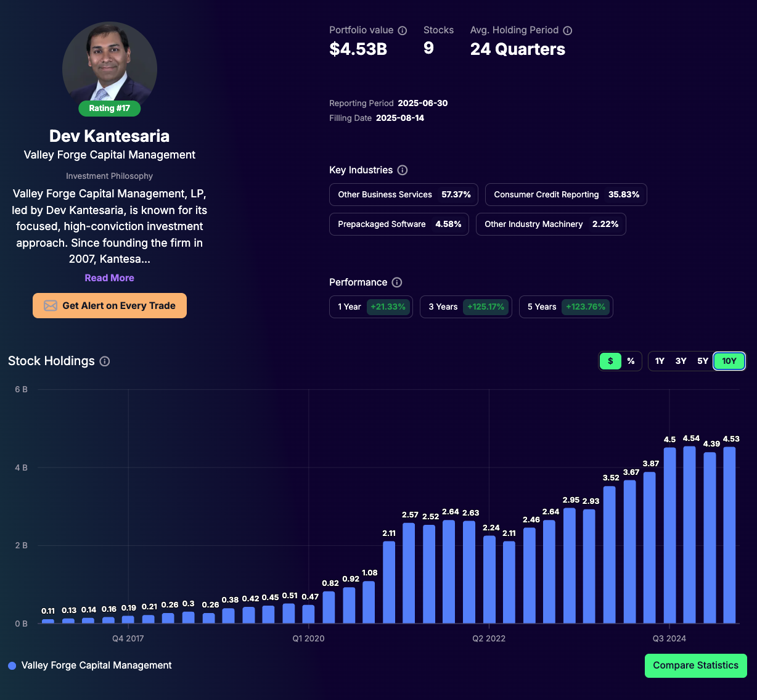Click Valley Forge Capital Management legend label
This screenshot has width=757, height=700.
97,665
